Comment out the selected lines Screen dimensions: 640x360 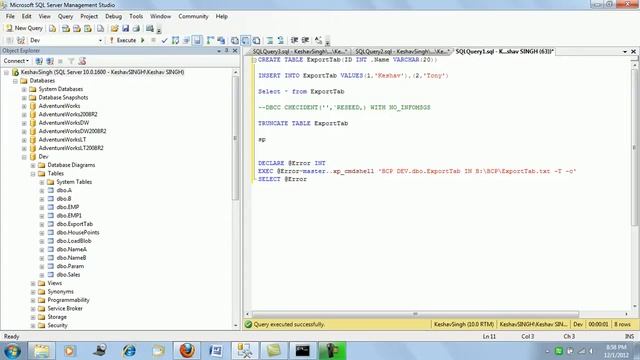point(270,40)
